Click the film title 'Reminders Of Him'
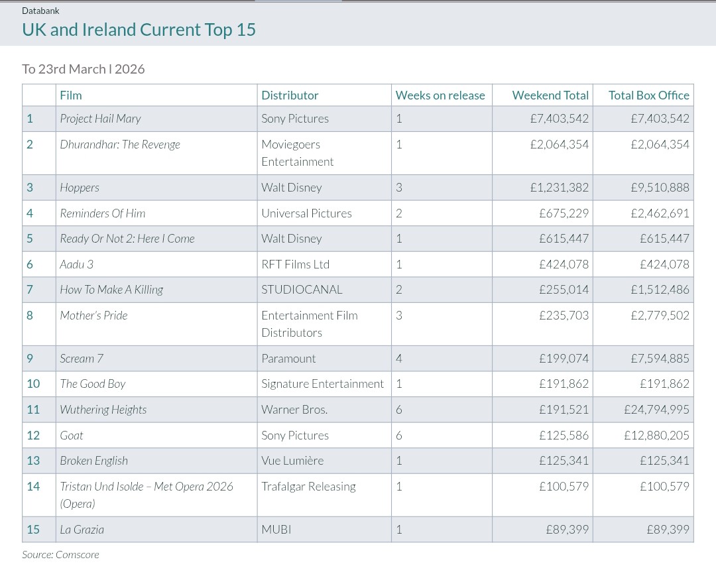This screenshot has height=588, width=716. pos(102,213)
